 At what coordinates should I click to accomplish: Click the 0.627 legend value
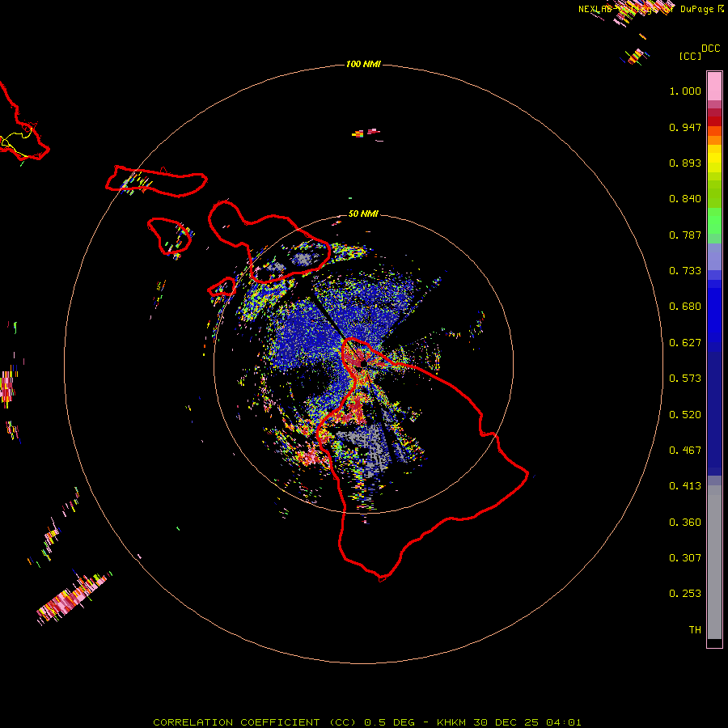[x=685, y=343]
